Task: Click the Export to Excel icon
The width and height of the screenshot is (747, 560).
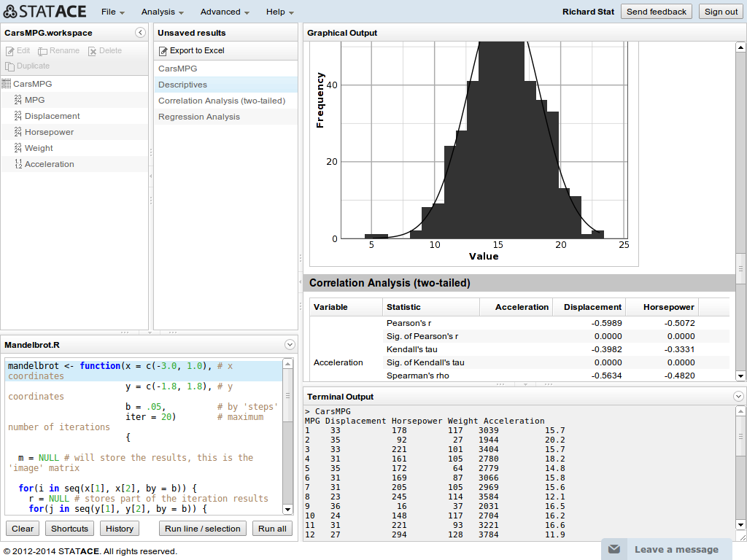Action: 163,50
